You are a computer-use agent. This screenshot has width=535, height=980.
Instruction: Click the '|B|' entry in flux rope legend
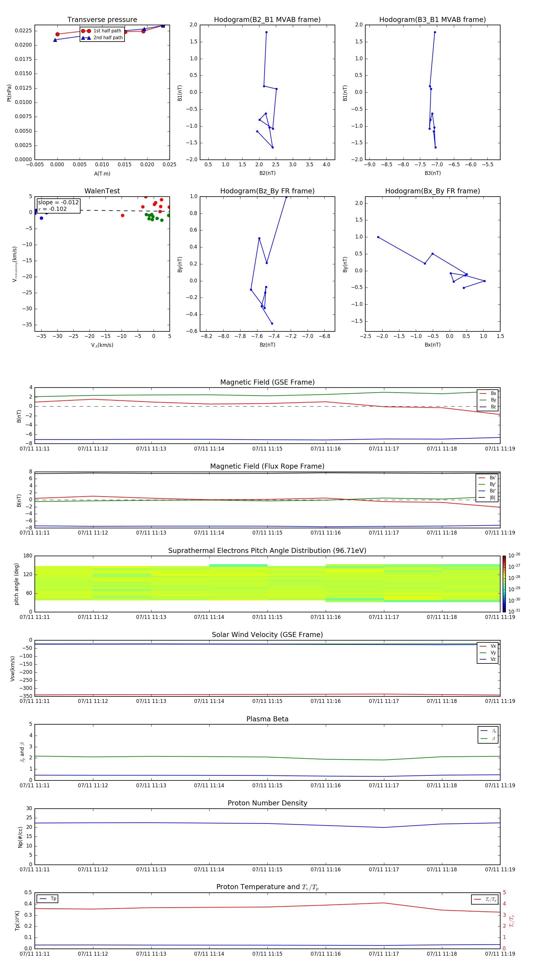pos(487,498)
